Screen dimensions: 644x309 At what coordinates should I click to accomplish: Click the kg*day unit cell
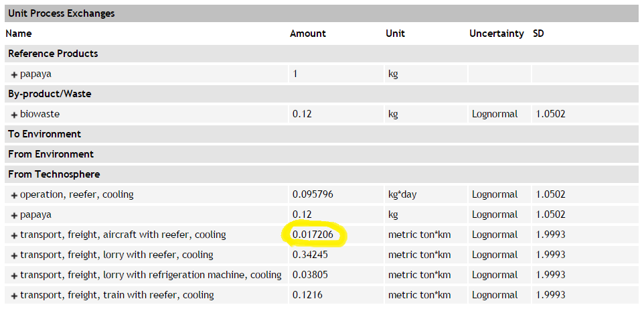click(x=402, y=194)
